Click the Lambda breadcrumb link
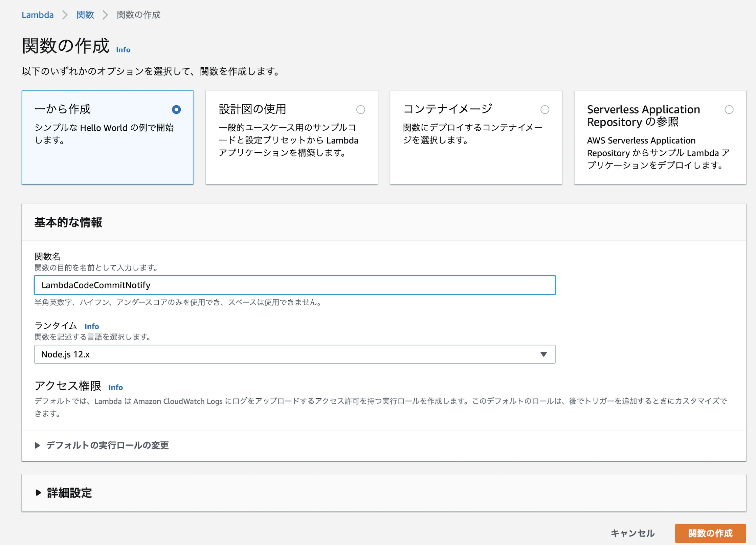 [38, 15]
